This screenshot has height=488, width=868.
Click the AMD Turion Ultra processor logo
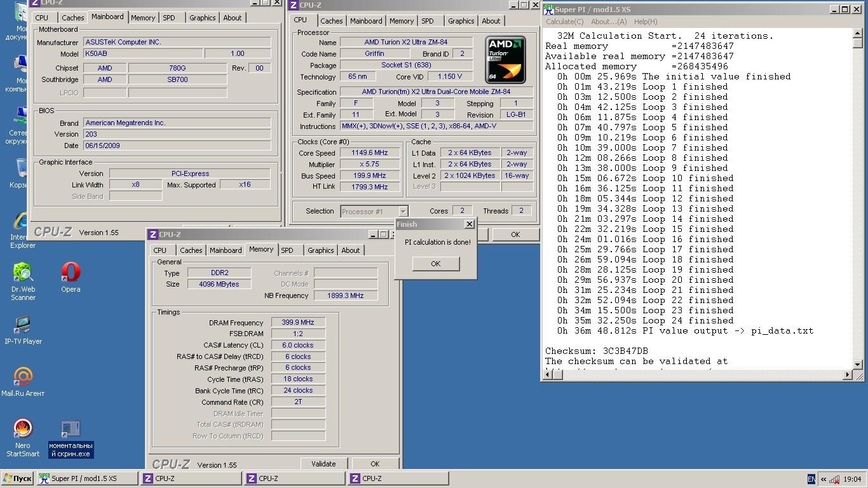[505, 60]
